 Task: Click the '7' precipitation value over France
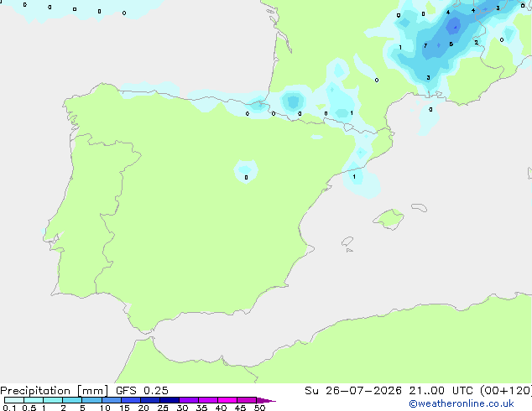point(425,45)
